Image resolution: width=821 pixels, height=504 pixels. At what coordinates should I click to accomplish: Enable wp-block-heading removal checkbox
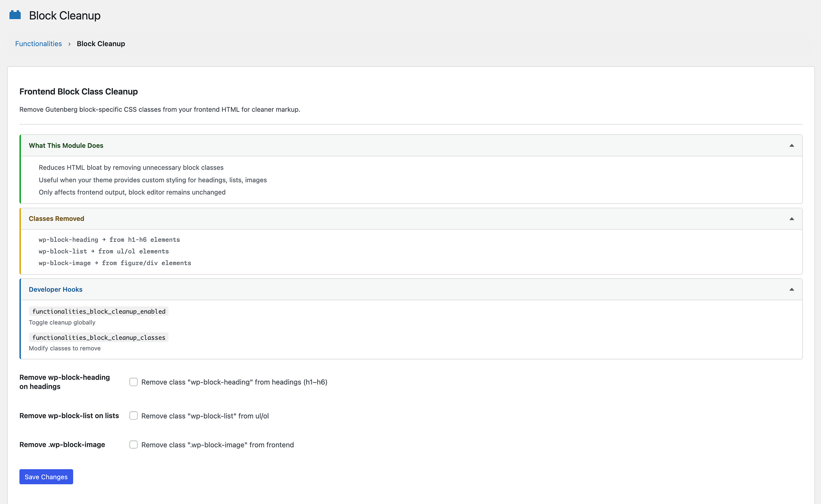tap(133, 382)
